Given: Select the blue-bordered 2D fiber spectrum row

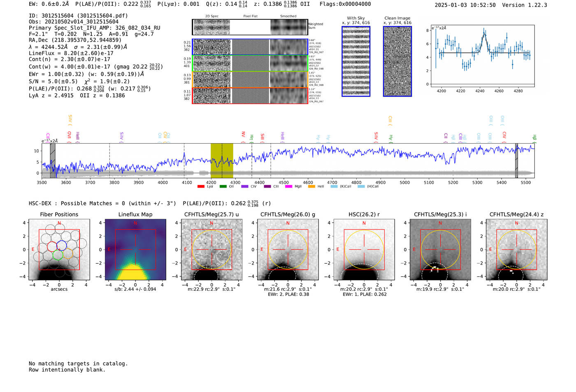Looking at the screenshot, I should pos(250,47).
